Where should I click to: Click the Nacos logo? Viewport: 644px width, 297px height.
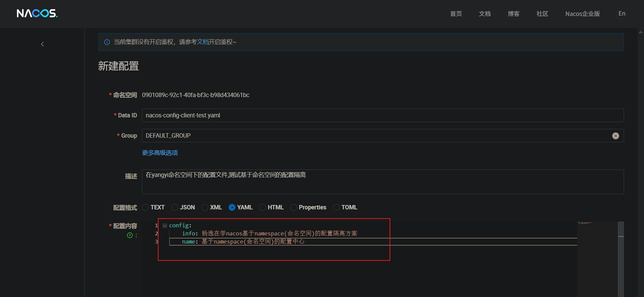(x=37, y=14)
